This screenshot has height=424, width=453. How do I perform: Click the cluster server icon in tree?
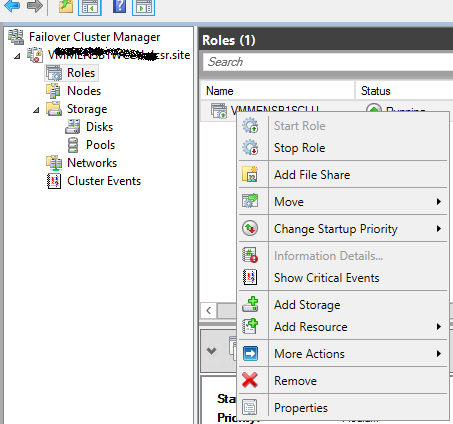35,55
